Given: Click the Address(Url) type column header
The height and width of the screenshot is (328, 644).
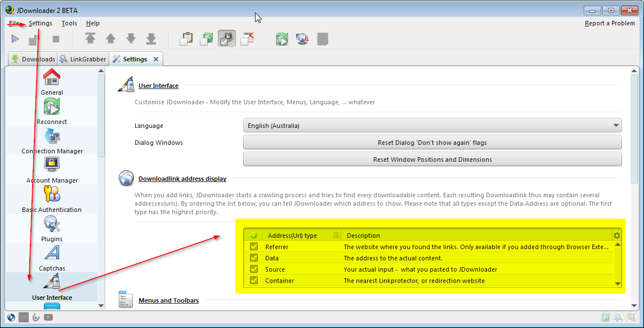Looking at the screenshot, I should pyautogui.click(x=292, y=236).
